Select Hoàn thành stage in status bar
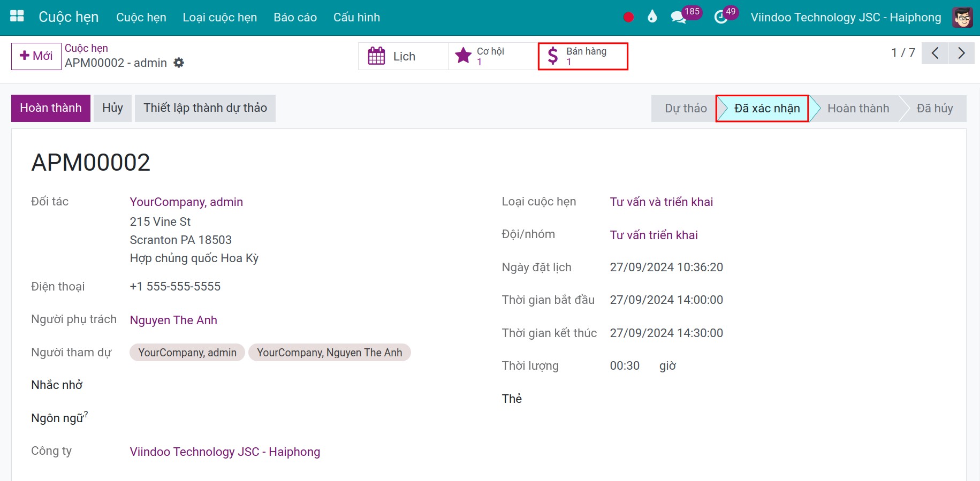Viewport: 980px width, 481px height. pyautogui.click(x=858, y=109)
